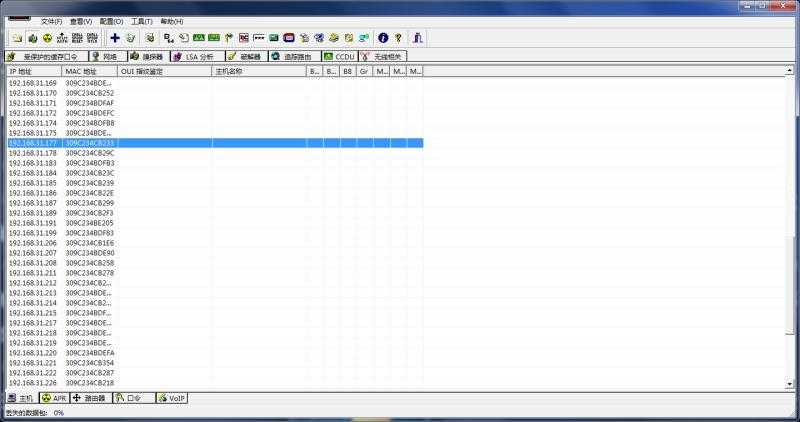800x422 pixels.
Task: Select host row 192.168.31.172
Action: [215, 113]
